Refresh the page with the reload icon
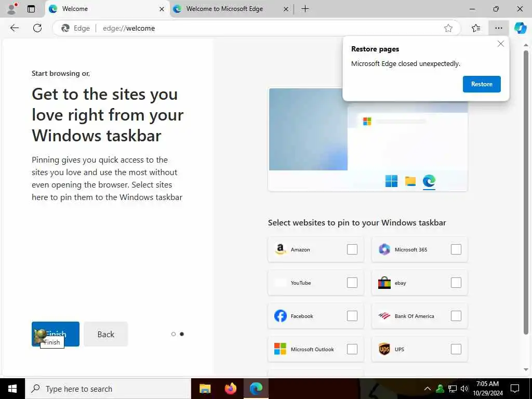This screenshot has width=532, height=399. (x=37, y=28)
